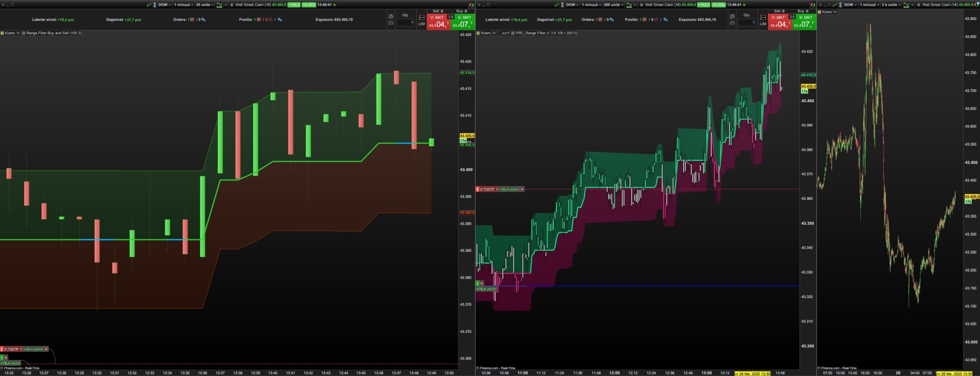980x376 pixels.
Task: Expand the chart style arrow in middle chart
Action: [x=635, y=5]
